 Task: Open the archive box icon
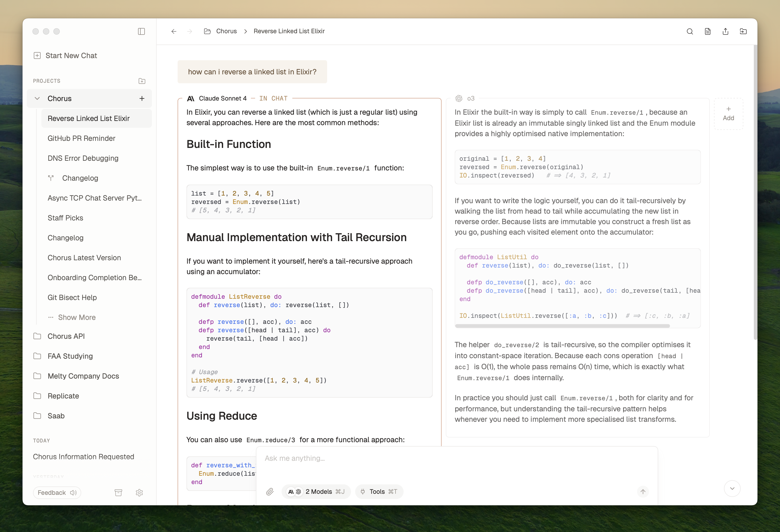pos(118,492)
